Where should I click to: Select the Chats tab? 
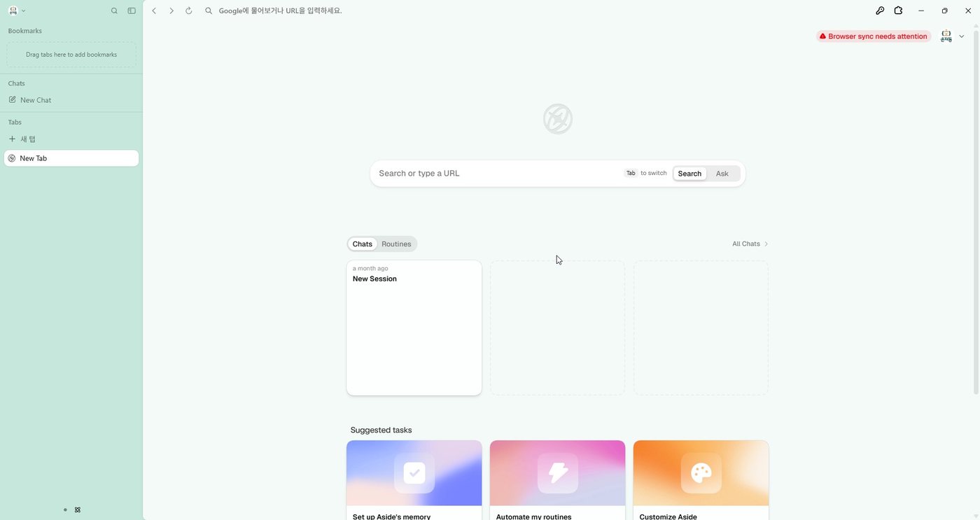363,244
